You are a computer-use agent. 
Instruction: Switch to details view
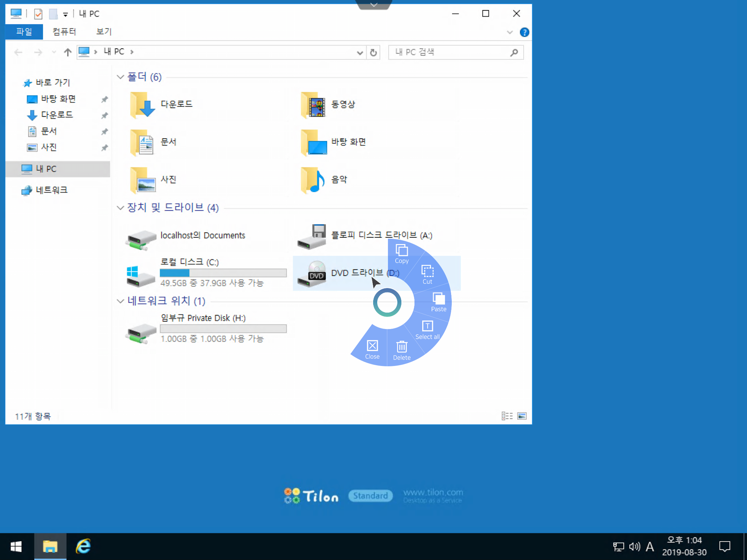tap(507, 416)
